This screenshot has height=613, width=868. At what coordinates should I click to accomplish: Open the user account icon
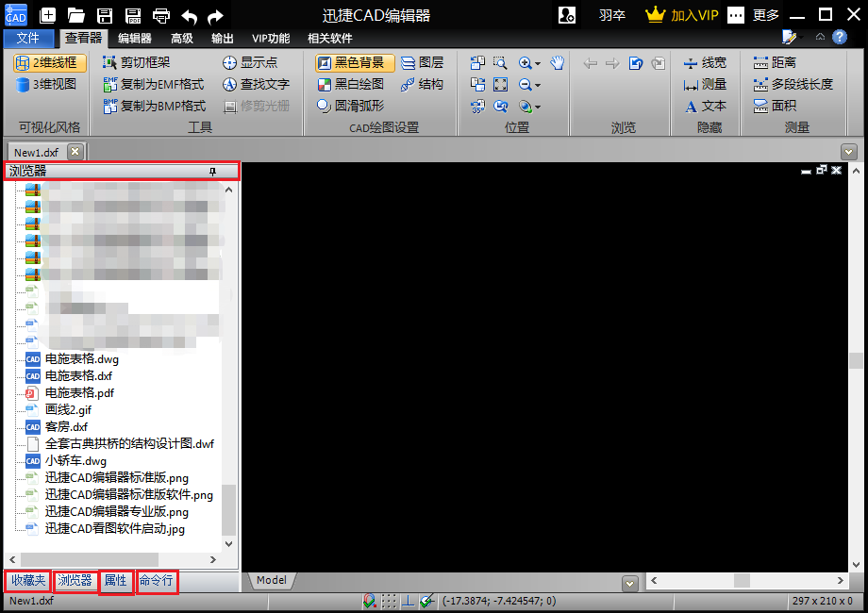pos(567,15)
